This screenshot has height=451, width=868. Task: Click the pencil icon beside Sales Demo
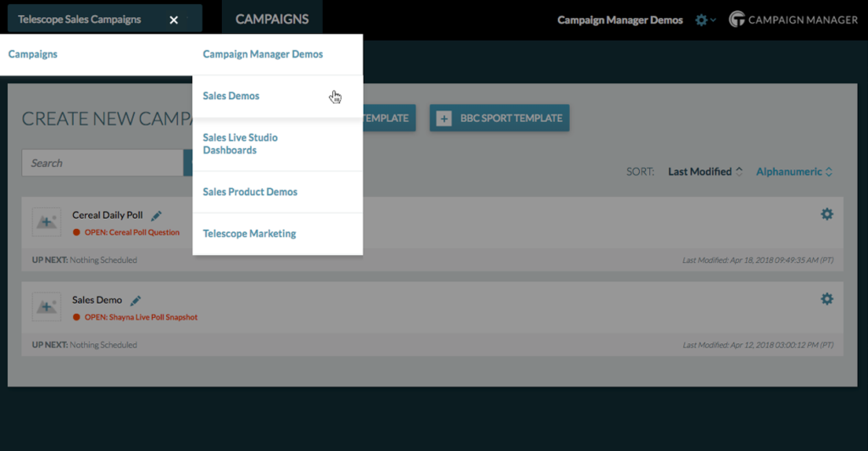(136, 300)
